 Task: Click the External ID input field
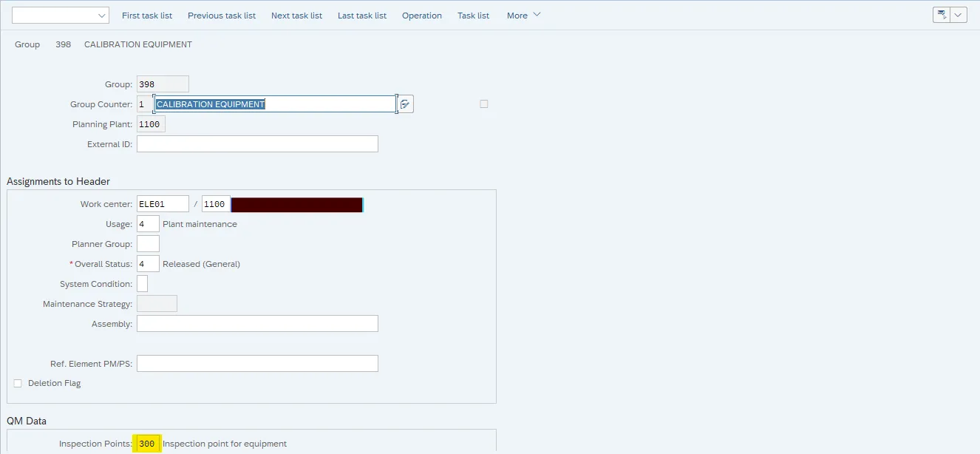click(x=257, y=144)
